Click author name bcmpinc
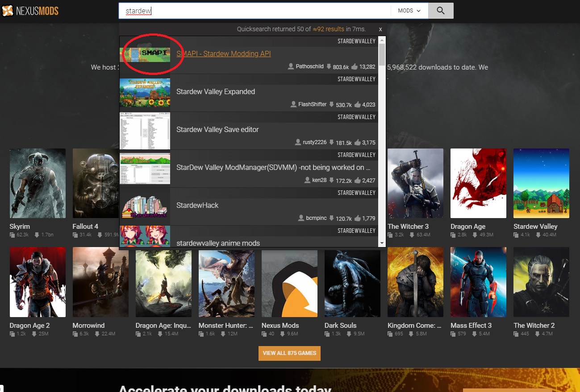Image resolution: width=580 pixels, height=392 pixels. coord(316,218)
